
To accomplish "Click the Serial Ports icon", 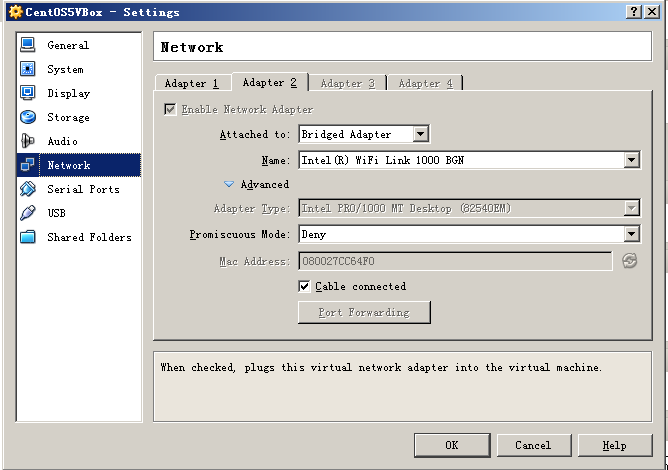I will click(x=28, y=189).
